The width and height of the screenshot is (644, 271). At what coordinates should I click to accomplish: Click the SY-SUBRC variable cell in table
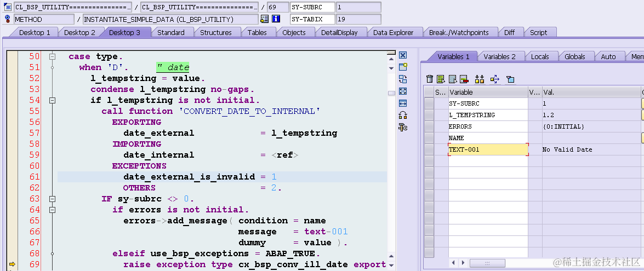488,103
